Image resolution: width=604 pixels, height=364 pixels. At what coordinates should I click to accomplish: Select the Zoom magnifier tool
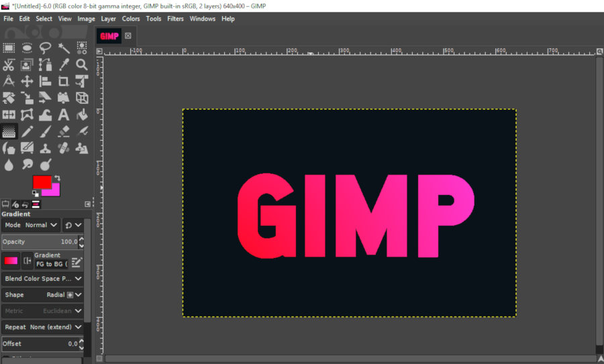tap(82, 64)
